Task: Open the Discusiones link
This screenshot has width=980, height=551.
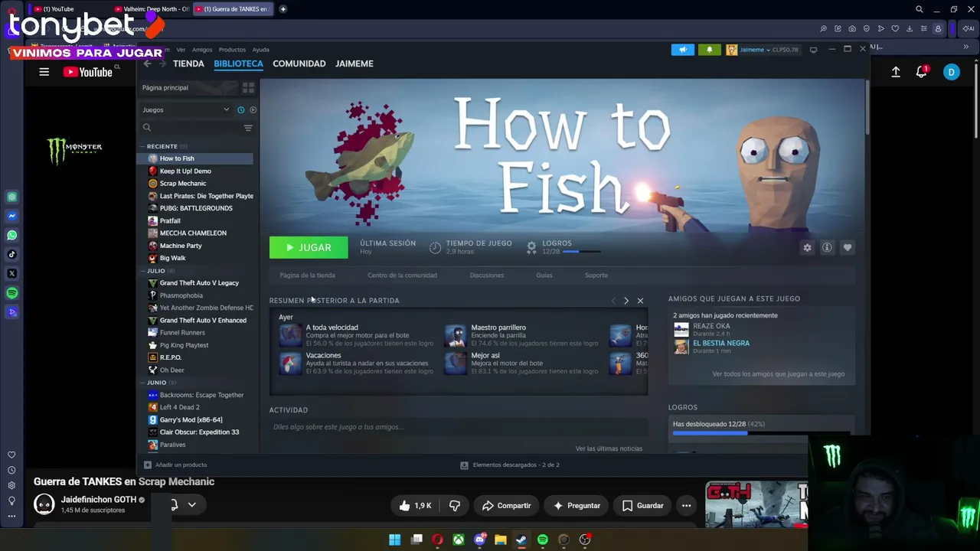Action: pyautogui.click(x=487, y=275)
